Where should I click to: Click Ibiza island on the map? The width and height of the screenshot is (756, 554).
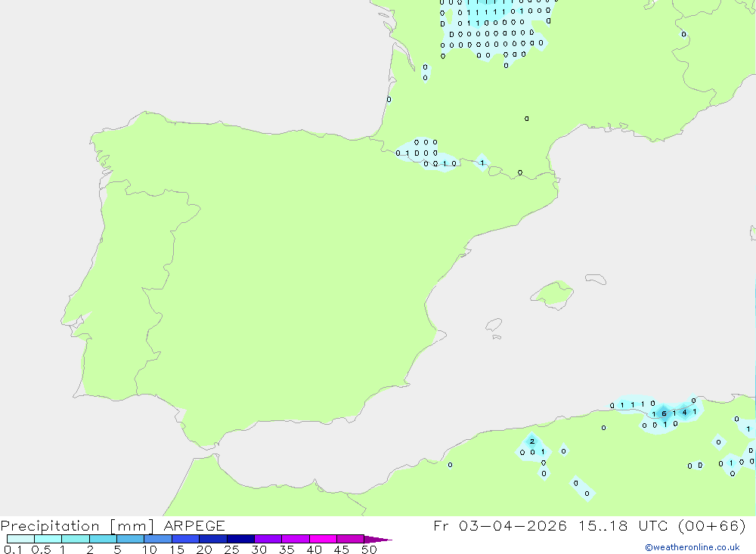click(494, 325)
